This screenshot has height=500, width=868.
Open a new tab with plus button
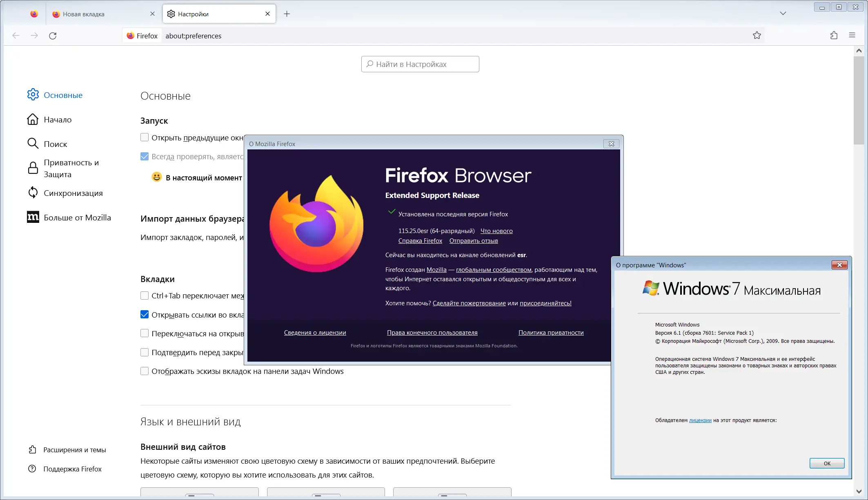287,14
